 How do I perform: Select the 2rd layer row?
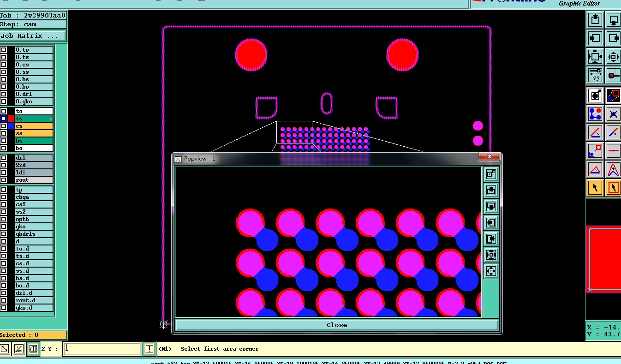(34, 165)
